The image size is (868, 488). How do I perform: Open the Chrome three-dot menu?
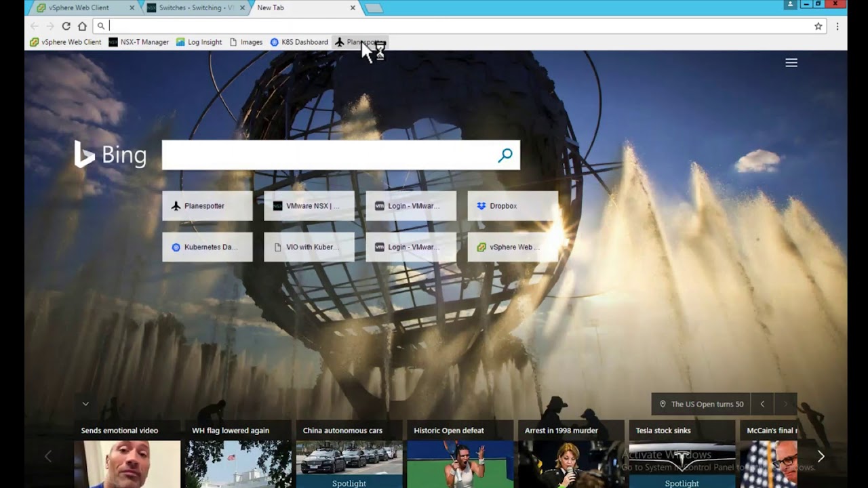pos(837,26)
